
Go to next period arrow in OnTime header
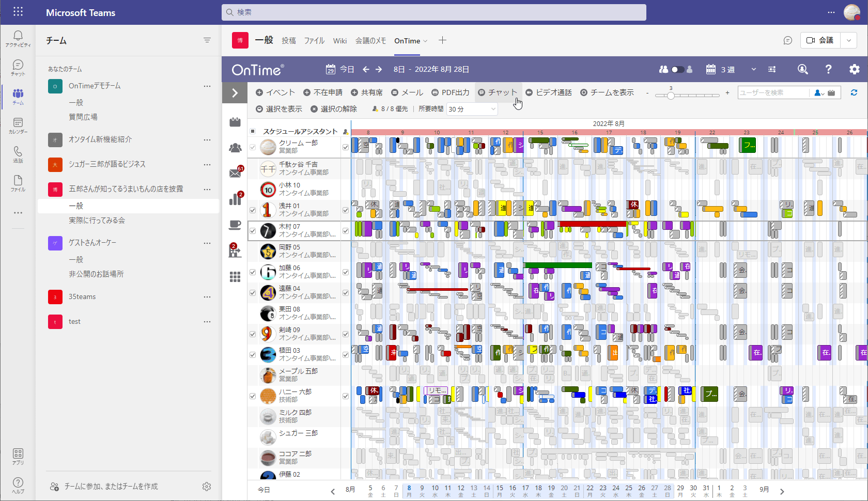[379, 69]
